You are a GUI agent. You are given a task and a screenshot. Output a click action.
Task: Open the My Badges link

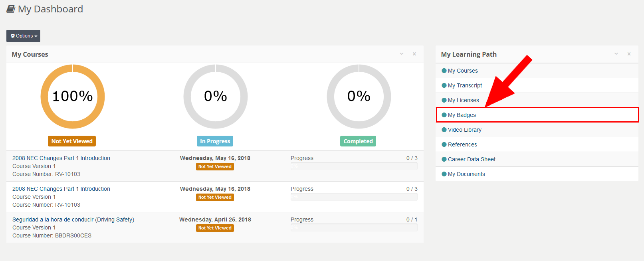coord(462,115)
